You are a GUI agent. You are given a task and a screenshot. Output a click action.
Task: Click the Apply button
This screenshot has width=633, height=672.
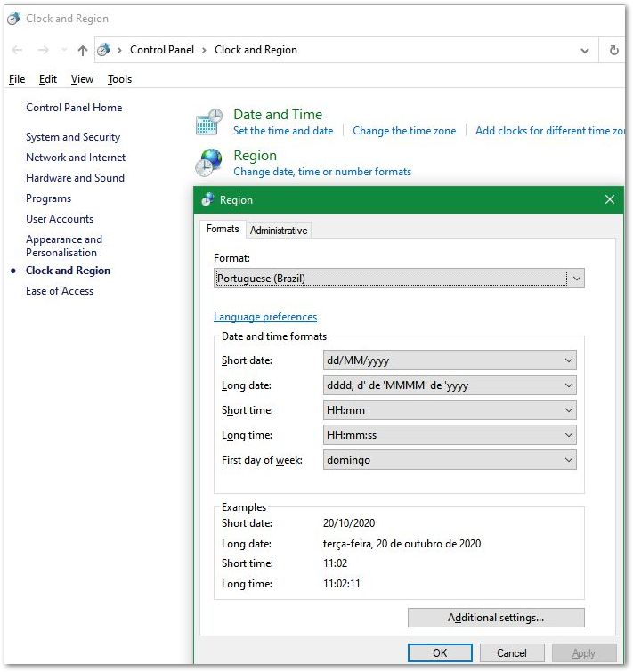[584, 652]
